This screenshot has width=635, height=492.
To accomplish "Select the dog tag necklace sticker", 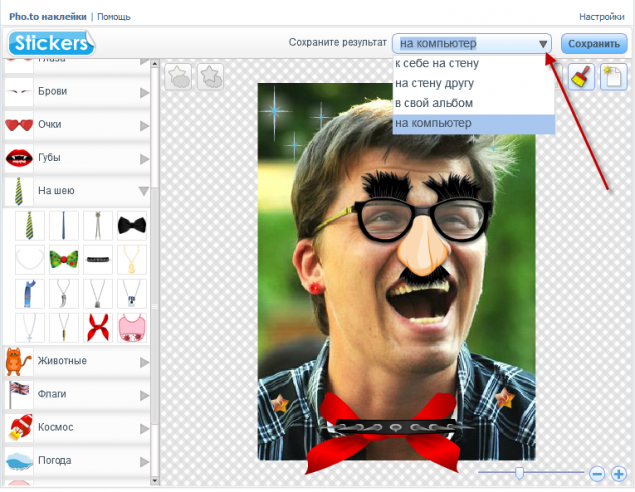I will (98, 293).
